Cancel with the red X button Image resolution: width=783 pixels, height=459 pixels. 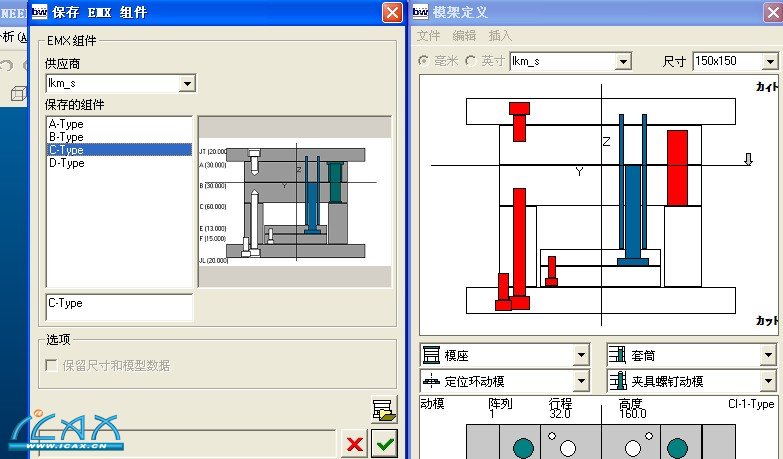(355, 444)
